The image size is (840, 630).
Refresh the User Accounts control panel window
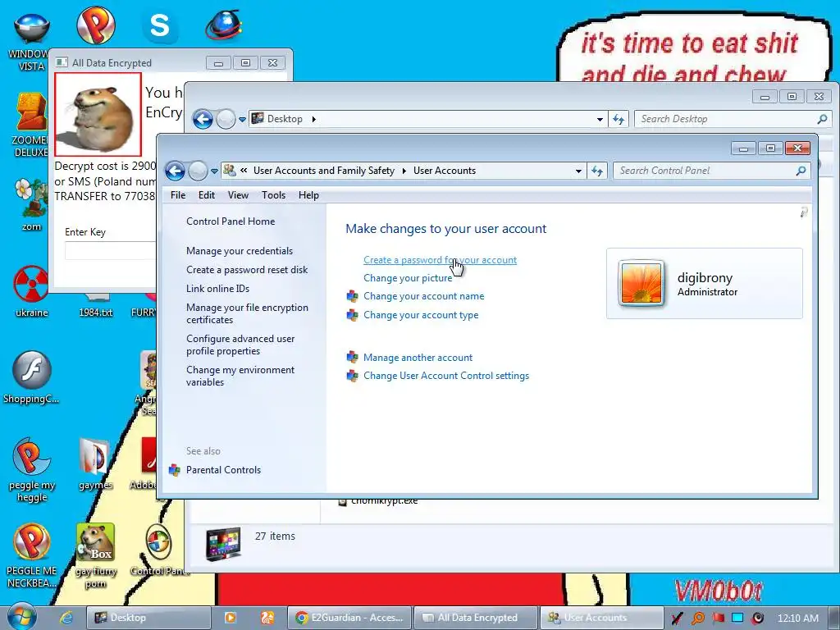pos(597,171)
